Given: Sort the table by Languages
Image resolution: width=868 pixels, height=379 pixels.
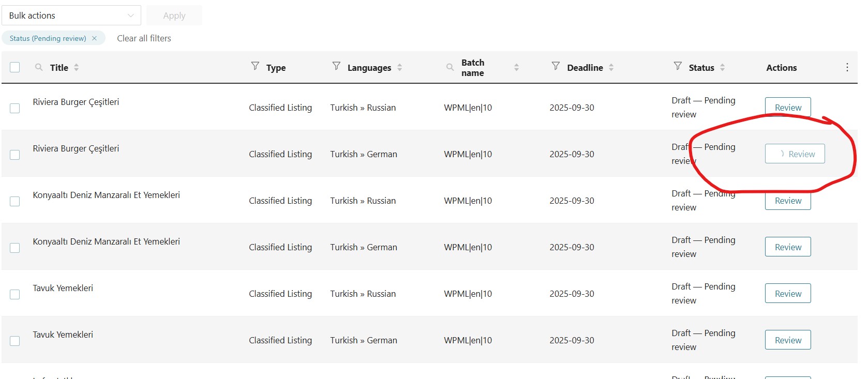Looking at the screenshot, I should click(399, 67).
